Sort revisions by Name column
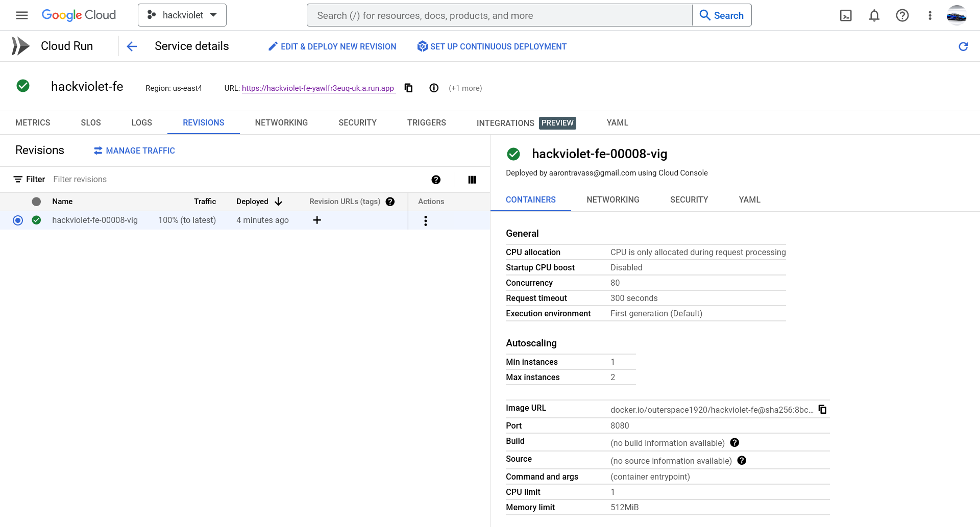The width and height of the screenshot is (980, 527). [62, 202]
